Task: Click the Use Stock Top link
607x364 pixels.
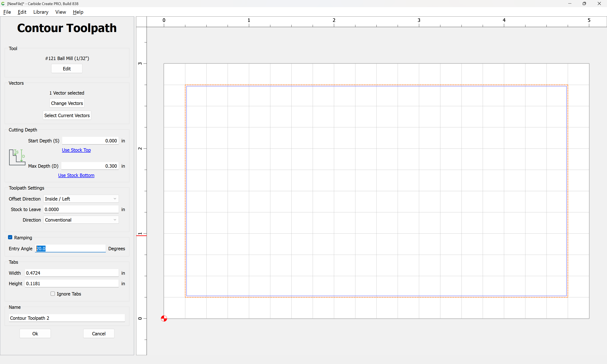Action: pyautogui.click(x=76, y=150)
